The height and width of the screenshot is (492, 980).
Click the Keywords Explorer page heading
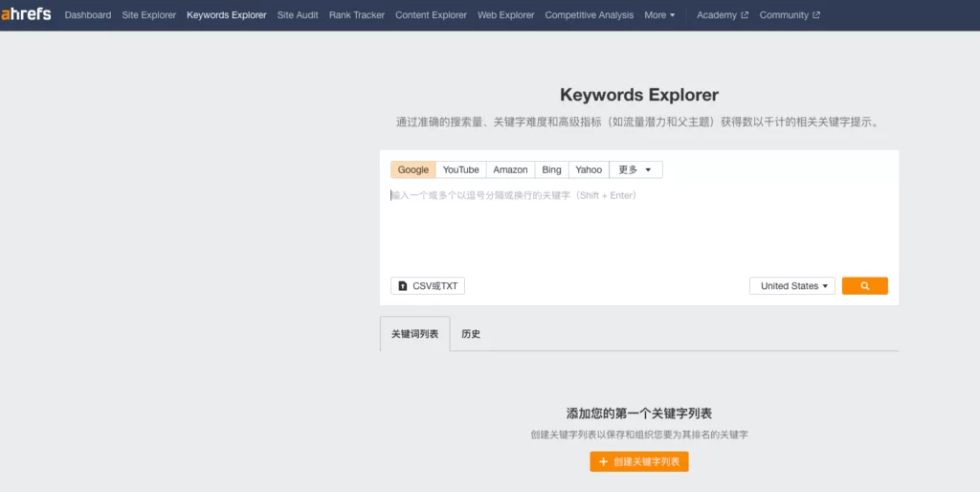click(x=638, y=95)
